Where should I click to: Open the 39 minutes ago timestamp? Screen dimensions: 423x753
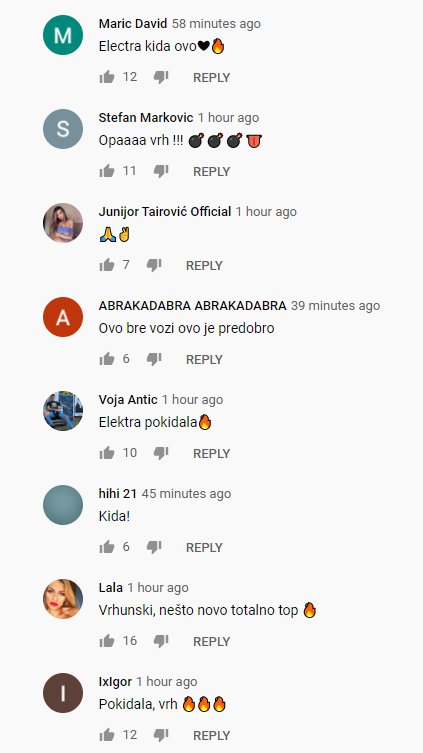tap(335, 306)
